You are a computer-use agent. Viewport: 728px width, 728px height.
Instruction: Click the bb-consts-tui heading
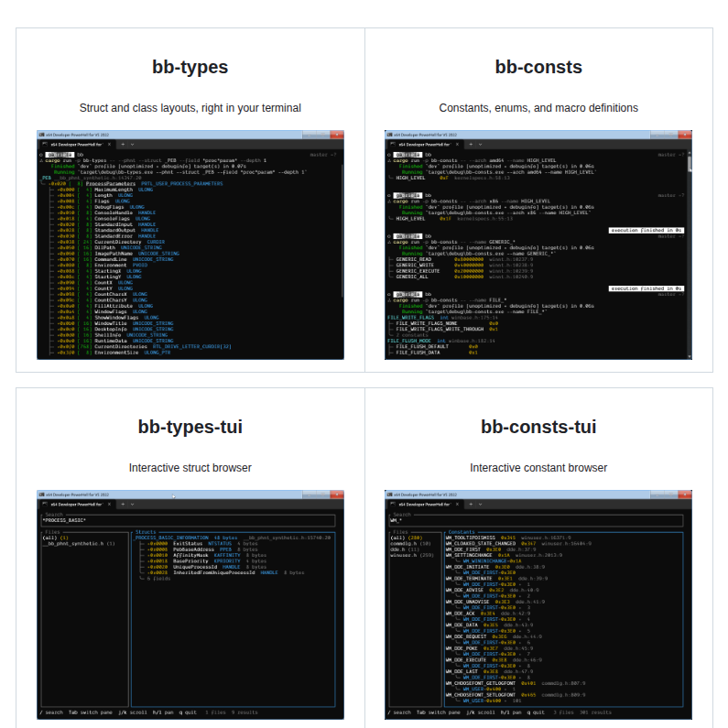(x=538, y=427)
